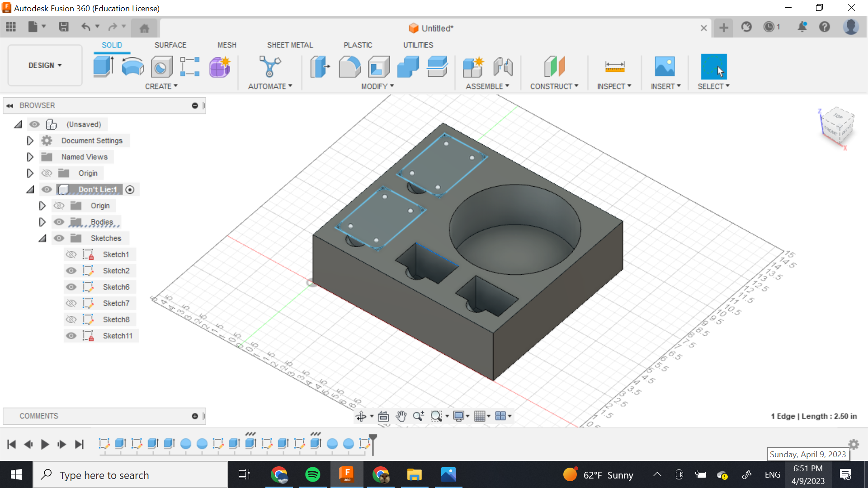Viewport: 868px width, 488px height.
Task: Select the Press Pull tool icon
Action: pyautogui.click(x=320, y=67)
